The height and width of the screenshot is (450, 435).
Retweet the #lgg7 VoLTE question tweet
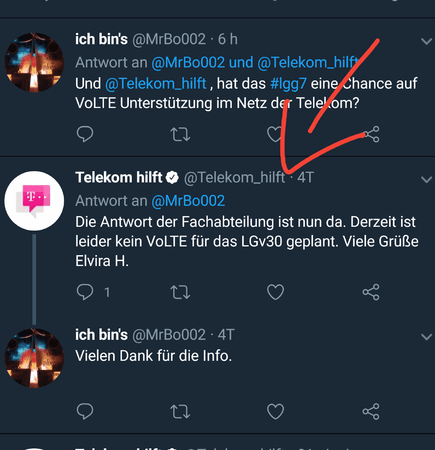(x=180, y=134)
